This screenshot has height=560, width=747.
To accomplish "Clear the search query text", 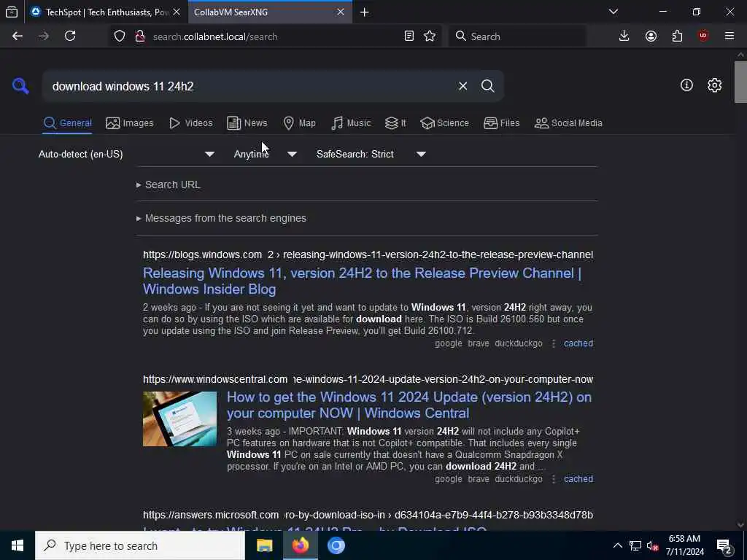I will tap(462, 86).
